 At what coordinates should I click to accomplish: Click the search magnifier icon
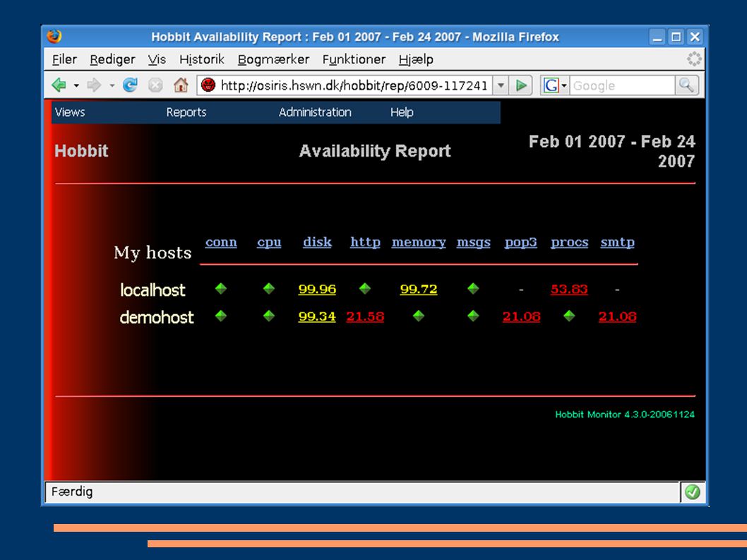point(686,85)
